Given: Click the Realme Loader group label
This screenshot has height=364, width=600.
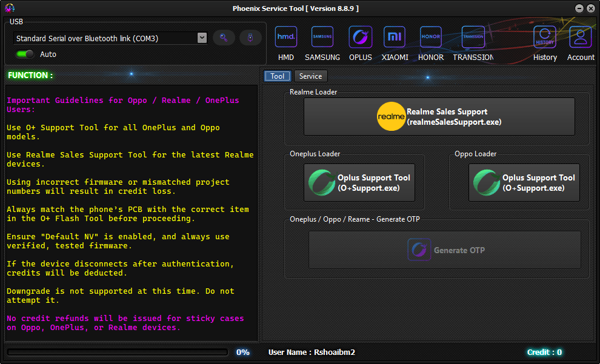Looking at the screenshot, I should point(313,92).
